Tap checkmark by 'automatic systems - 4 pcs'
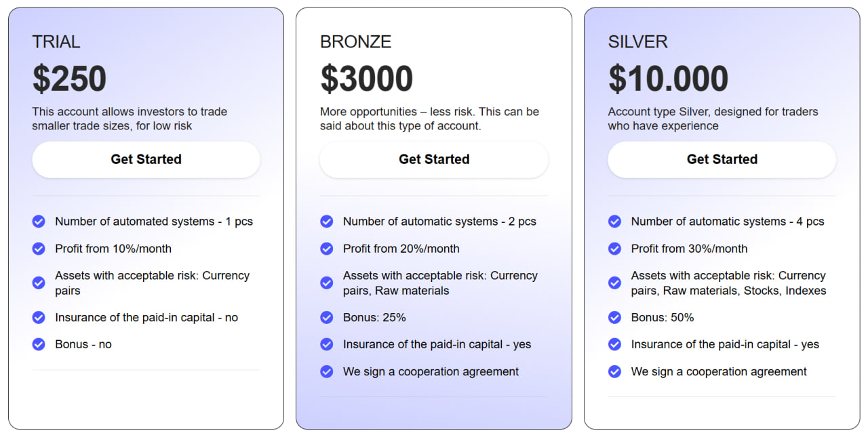The height and width of the screenshot is (435, 868). pyautogui.click(x=615, y=222)
